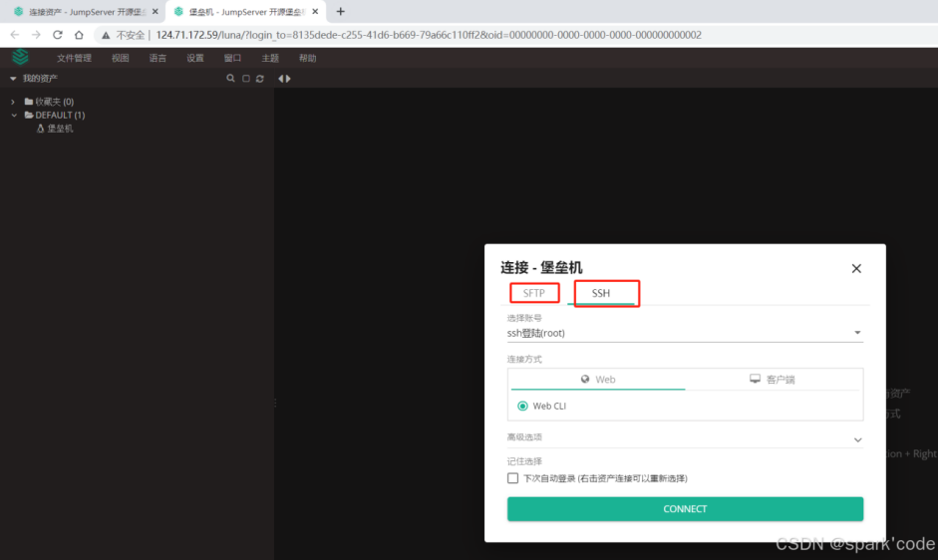Open the 文件管理 menu
Image resolution: width=938 pixels, height=560 pixels.
74,58
